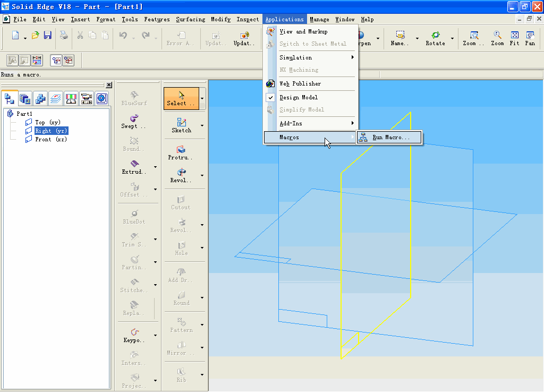
Task: Open the Named Views dropdown arrow
Action: 417,38
